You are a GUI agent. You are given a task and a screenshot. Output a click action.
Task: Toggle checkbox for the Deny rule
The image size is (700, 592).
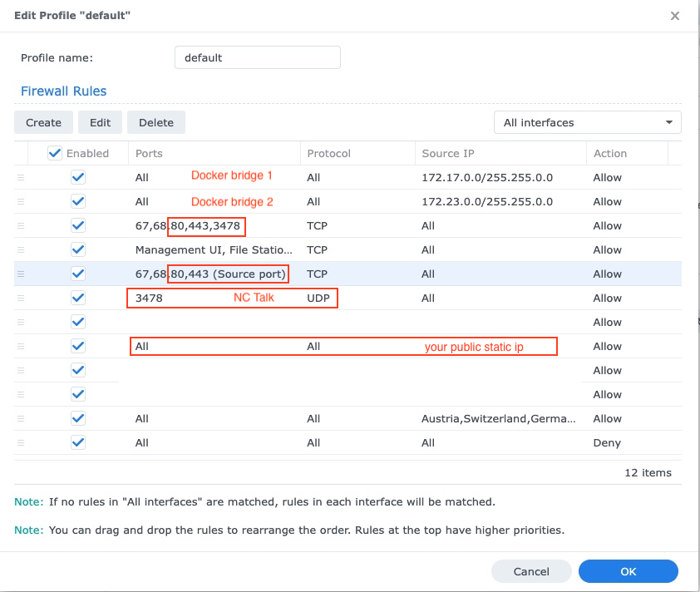coord(78,442)
